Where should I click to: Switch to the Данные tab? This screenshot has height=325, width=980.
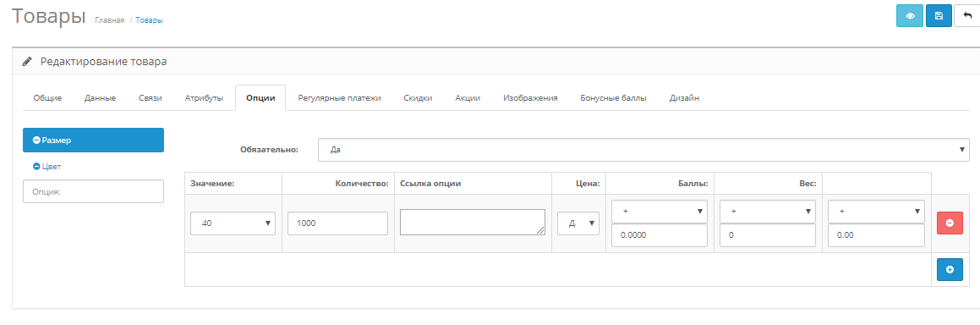pyautogui.click(x=100, y=98)
